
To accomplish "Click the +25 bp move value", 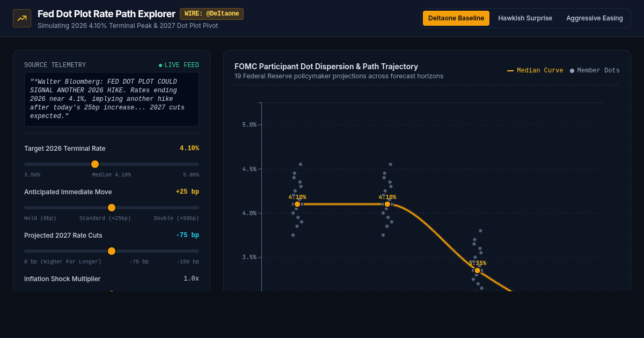I will pos(187,192).
